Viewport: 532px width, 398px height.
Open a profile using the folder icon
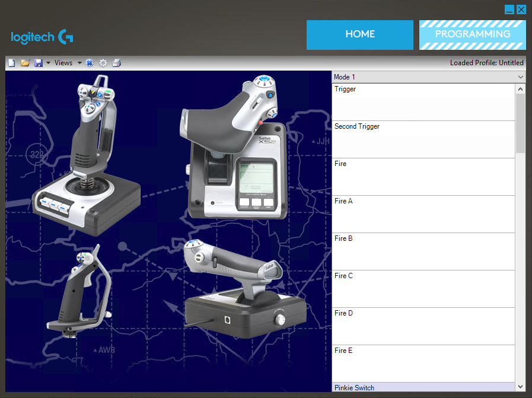click(25, 63)
